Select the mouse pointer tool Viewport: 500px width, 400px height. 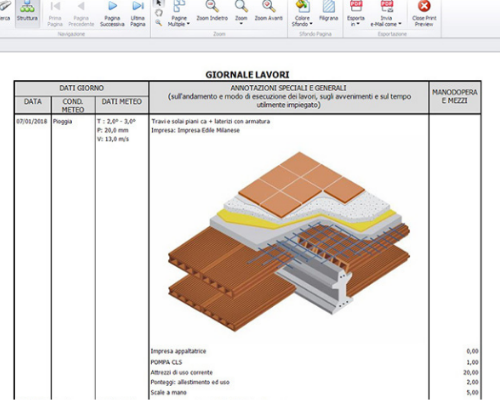[159, 3]
